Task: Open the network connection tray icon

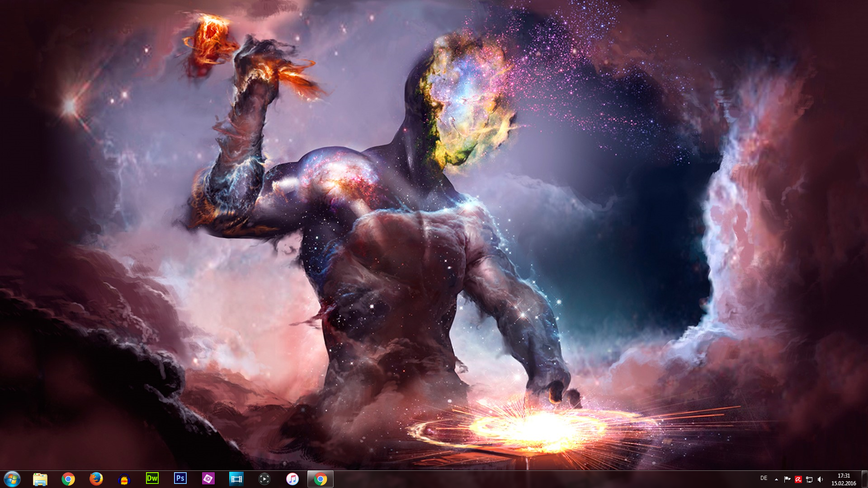Action: (x=809, y=479)
